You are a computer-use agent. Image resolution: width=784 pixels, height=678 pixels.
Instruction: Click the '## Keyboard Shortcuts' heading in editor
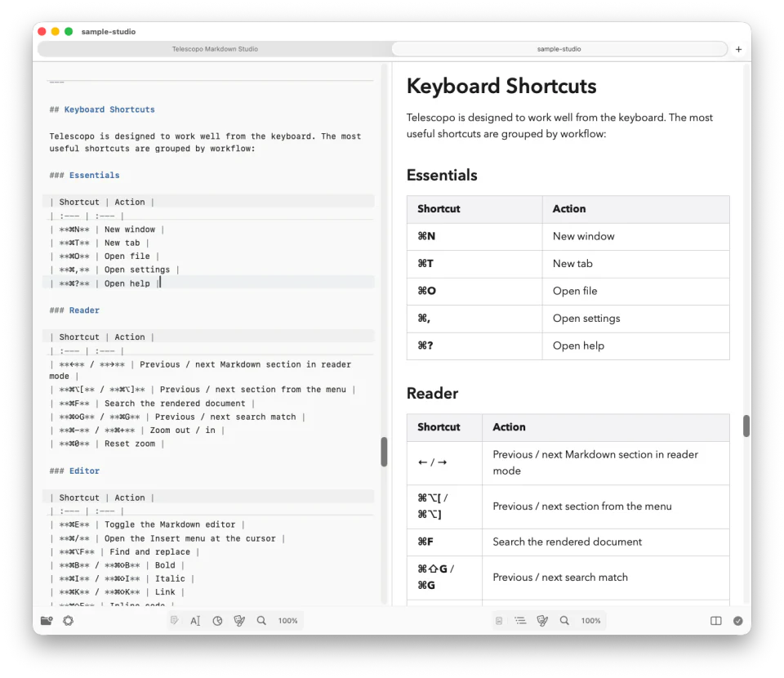click(x=102, y=109)
